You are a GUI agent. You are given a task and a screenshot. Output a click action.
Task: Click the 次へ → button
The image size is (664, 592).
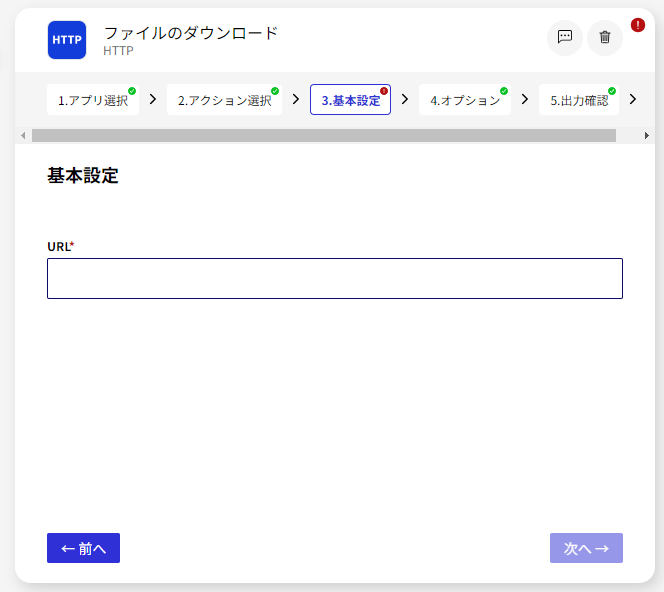click(x=586, y=548)
